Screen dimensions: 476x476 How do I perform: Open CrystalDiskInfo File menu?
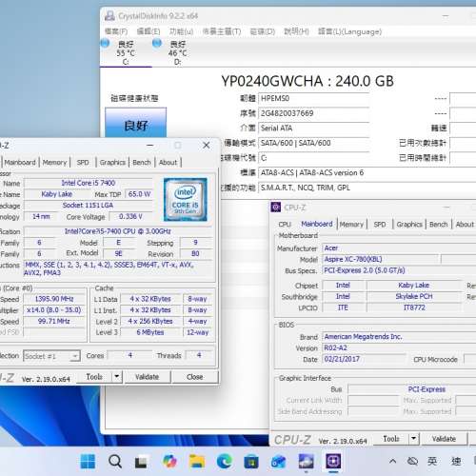coord(116,31)
